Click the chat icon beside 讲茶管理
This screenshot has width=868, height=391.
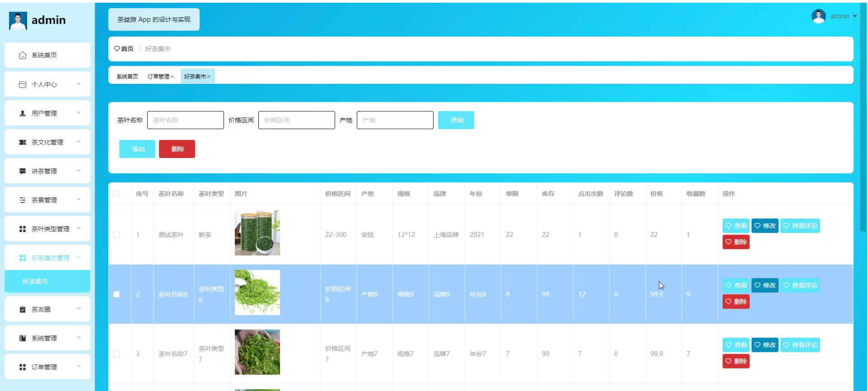tap(23, 171)
